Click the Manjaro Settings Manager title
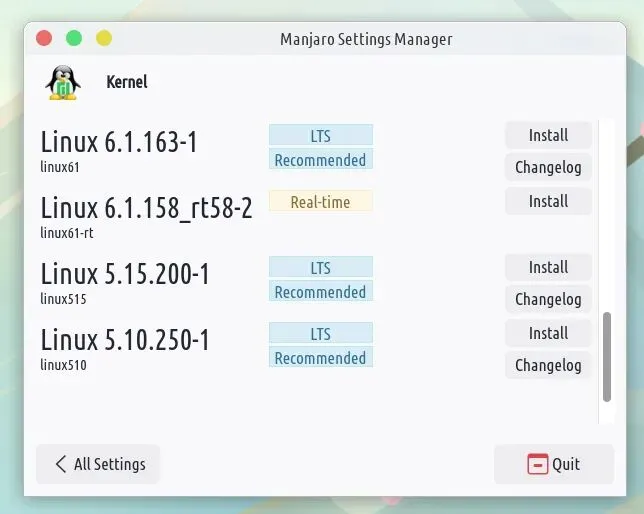 (x=366, y=39)
